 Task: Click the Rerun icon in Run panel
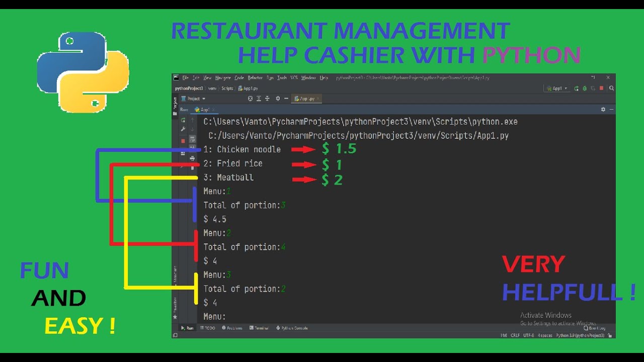(183, 120)
